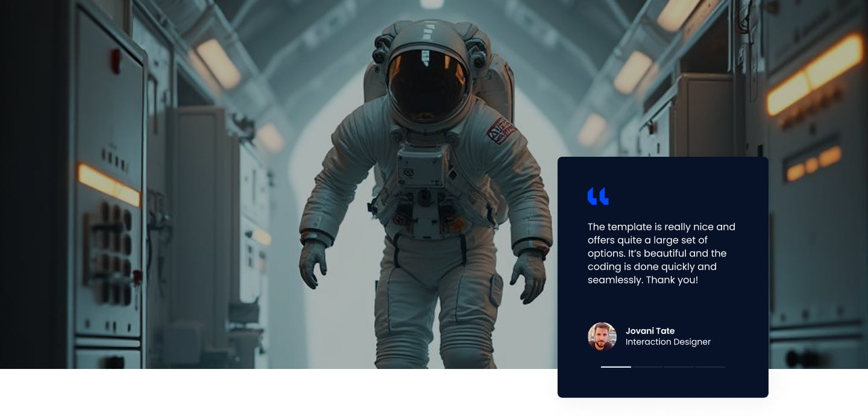Click the name "Jovani Tate"

point(650,331)
